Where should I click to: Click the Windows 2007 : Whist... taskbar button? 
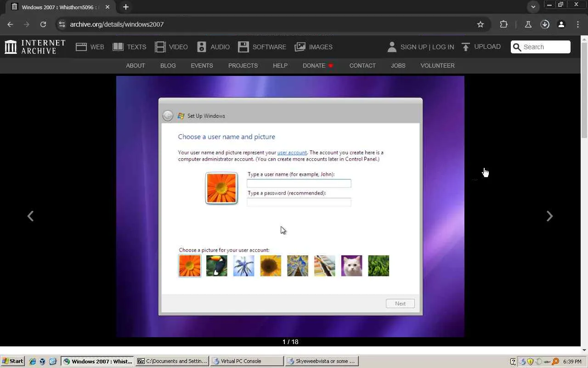[x=97, y=362]
